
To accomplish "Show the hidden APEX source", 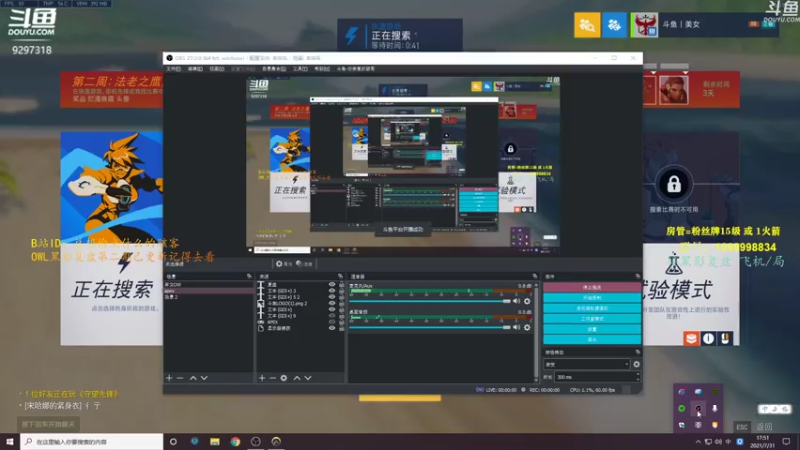I will click(x=332, y=322).
